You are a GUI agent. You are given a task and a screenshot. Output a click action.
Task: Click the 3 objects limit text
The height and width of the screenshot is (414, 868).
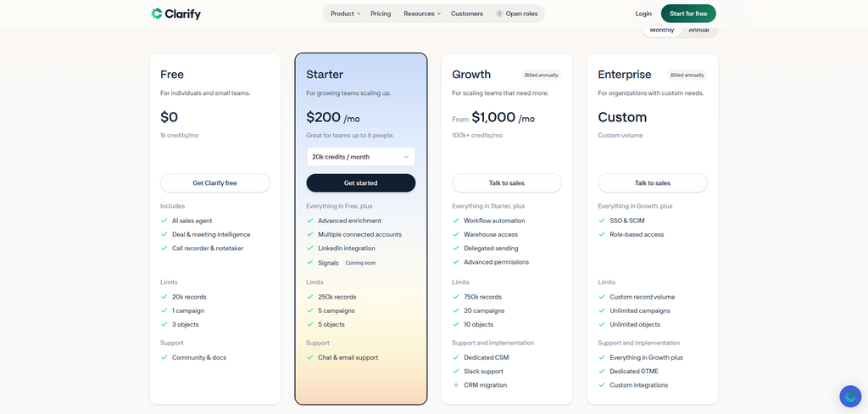[x=186, y=325]
